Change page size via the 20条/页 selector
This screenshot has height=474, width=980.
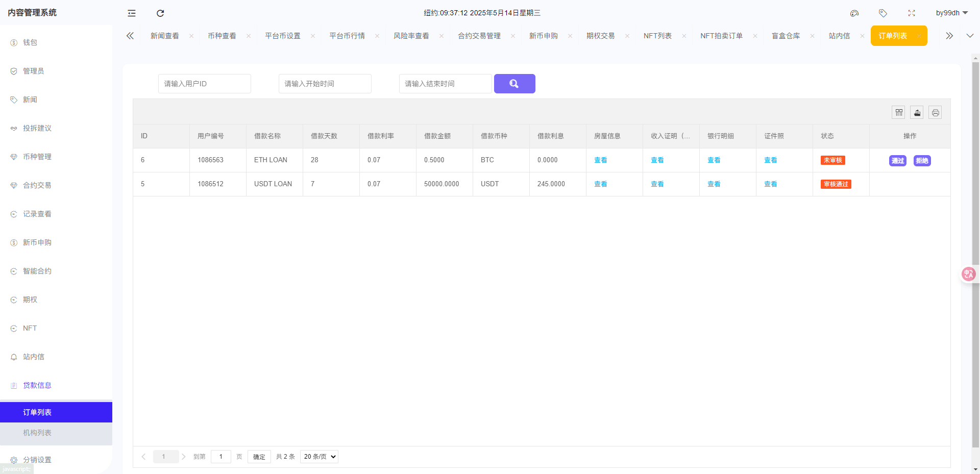coord(318,457)
